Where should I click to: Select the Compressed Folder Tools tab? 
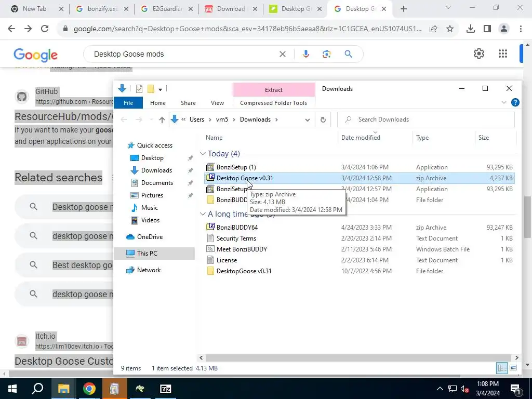tap(273, 103)
